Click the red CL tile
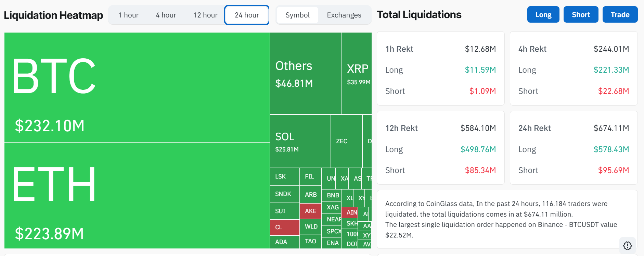Screen dimensions: 644x256 tap(284, 227)
